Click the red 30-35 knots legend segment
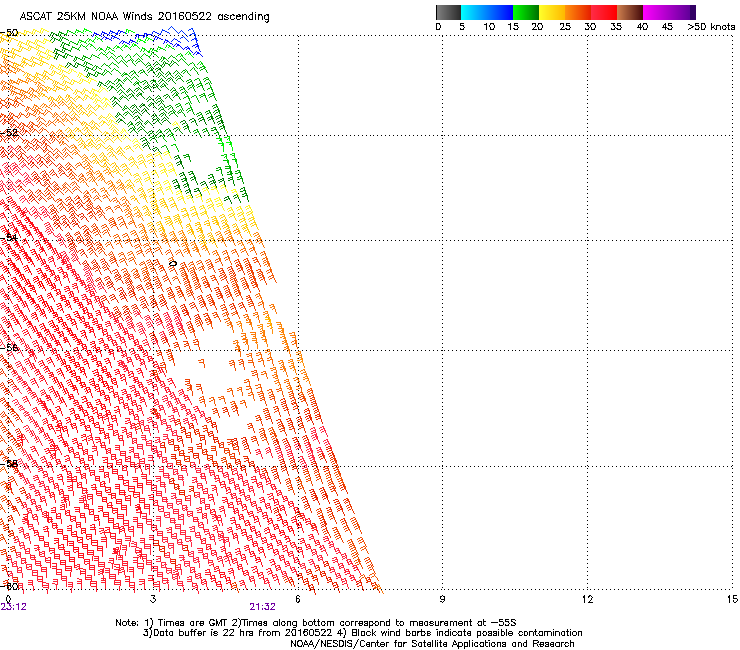Screen dimensions: 740x650 (604, 12)
